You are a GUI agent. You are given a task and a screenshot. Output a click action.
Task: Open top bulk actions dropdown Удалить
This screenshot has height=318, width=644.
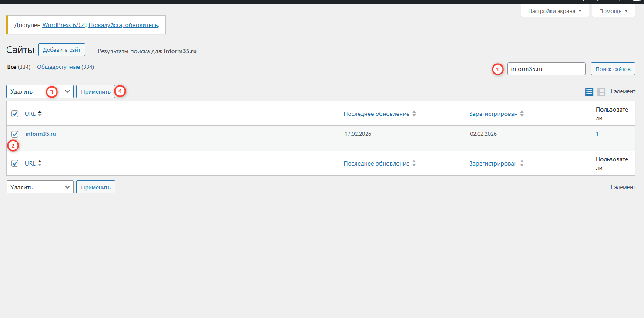tap(40, 91)
